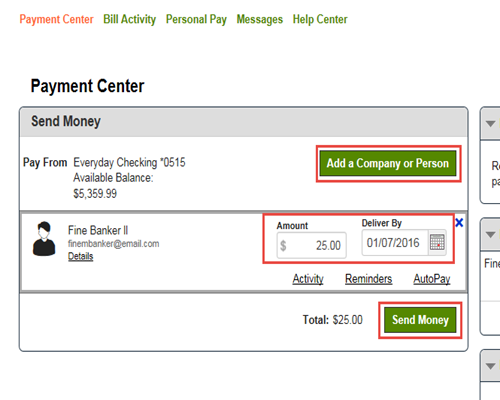This screenshot has width=500, height=400.
Task: Open the Help Center tab
Action: (320, 19)
